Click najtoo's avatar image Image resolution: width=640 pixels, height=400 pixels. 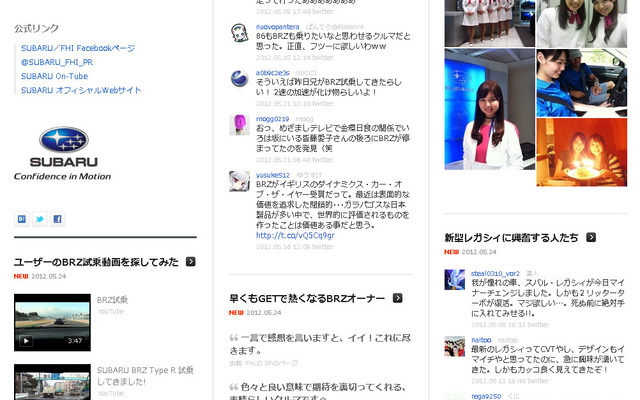[454, 346]
